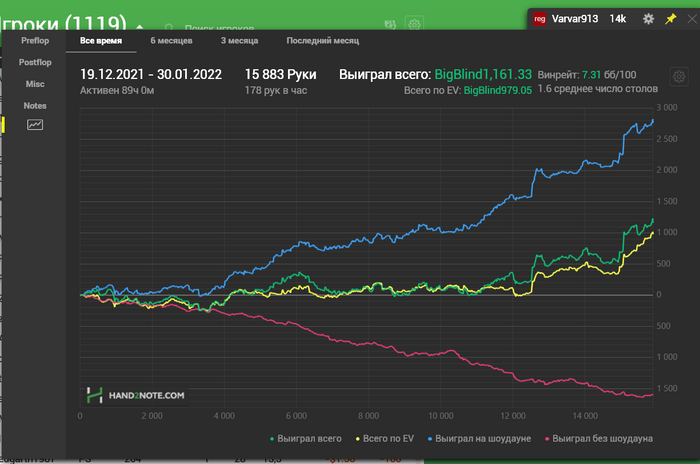Image resolution: width=700 pixels, height=464 pixels.
Task: Select the 'Все время' period tab
Action: 101,41
